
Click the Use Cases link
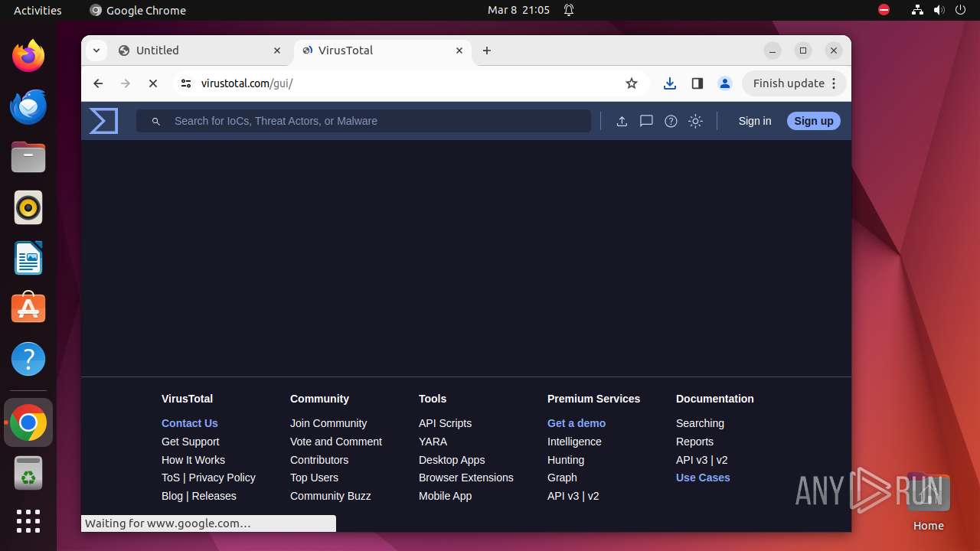(703, 478)
